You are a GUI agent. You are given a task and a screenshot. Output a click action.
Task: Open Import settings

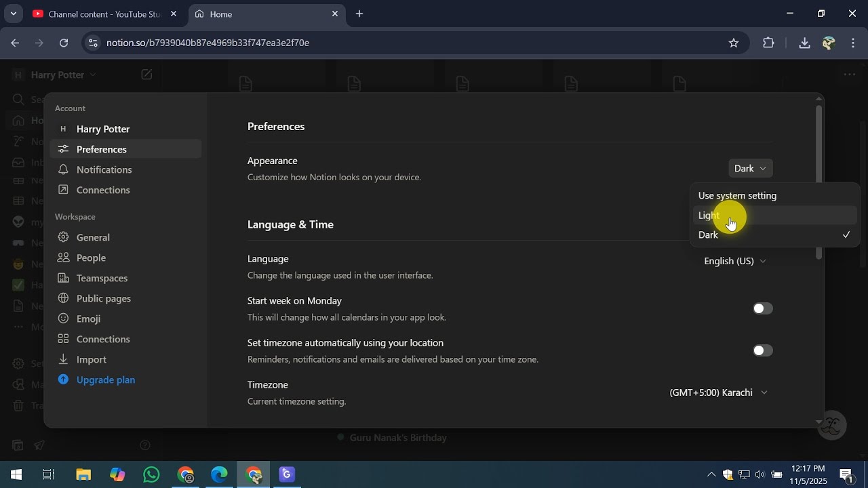click(x=125, y=359)
